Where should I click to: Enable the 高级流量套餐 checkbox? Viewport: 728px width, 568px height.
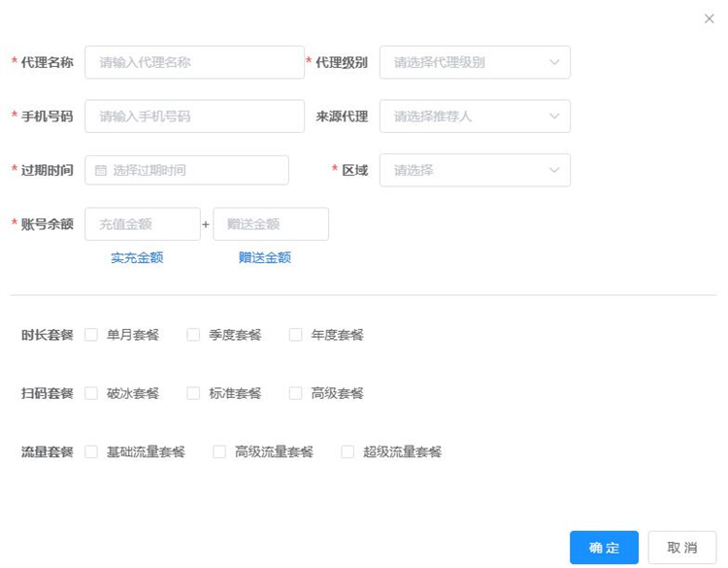pyautogui.click(x=219, y=451)
